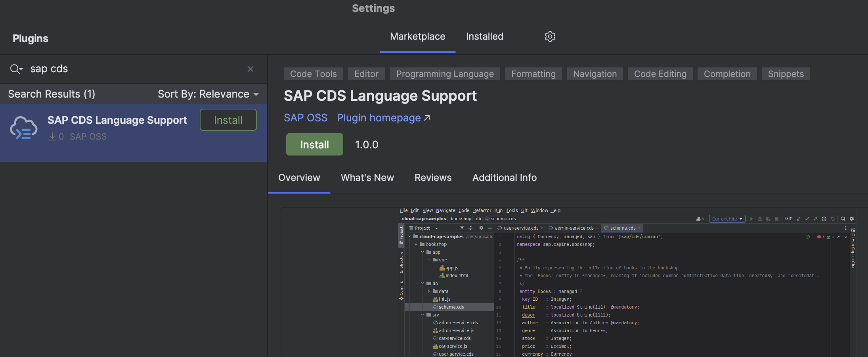Viewport: 868px width, 357px height.
Task: Click the download count icon
Action: point(52,136)
